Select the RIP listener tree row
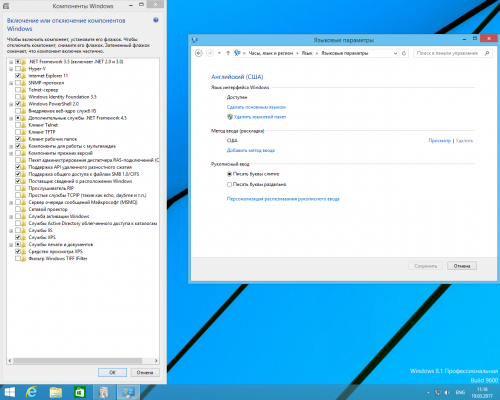500x400 pixels. [51, 188]
